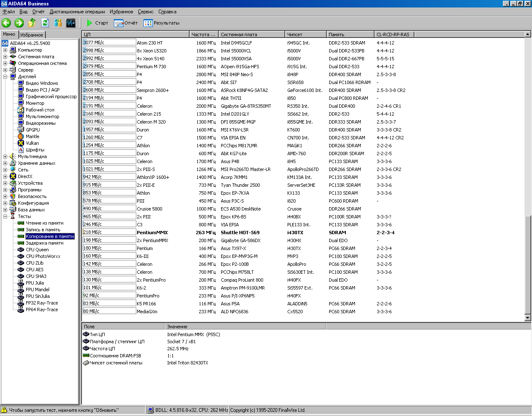Click the up-level arrow toolbar icon
The width and height of the screenshot is (532, 416).
click(32, 23)
